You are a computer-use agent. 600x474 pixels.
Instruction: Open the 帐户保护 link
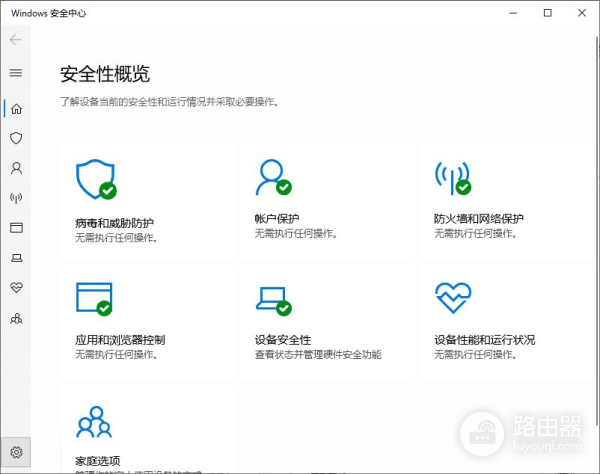tap(277, 218)
